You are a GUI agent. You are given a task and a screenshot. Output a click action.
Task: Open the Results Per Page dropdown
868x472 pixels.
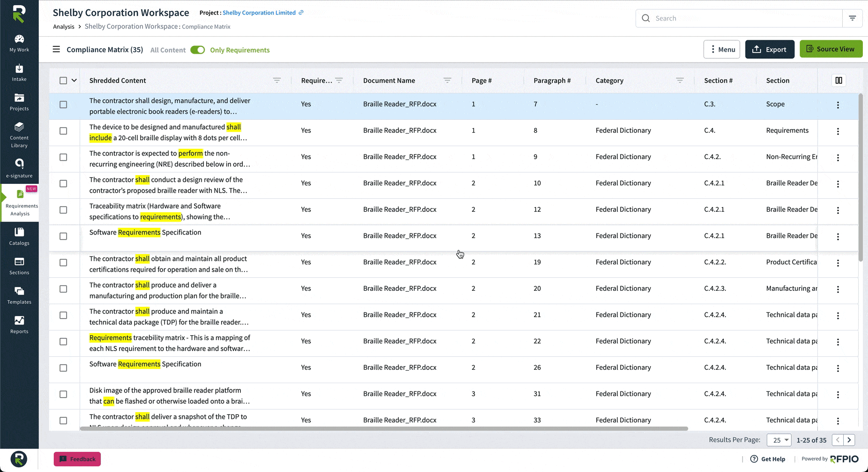point(779,440)
